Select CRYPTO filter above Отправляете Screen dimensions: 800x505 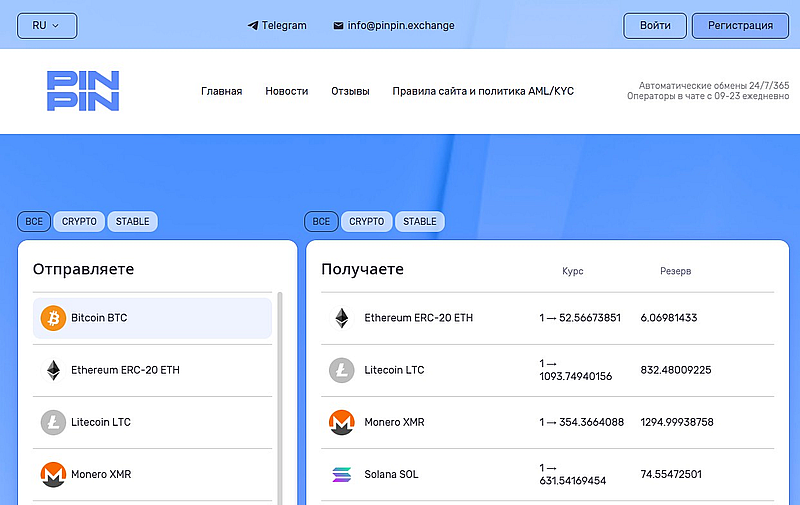point(79,221)
